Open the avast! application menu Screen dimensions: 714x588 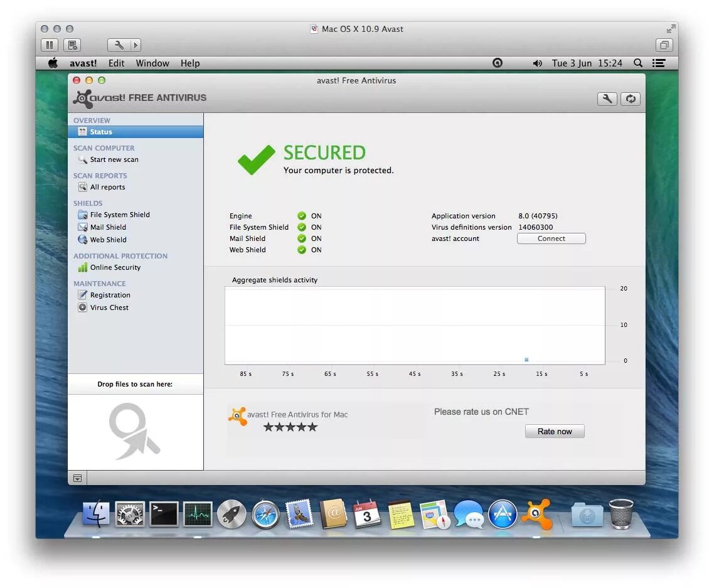pyautogui.click(x=83, y=63)
